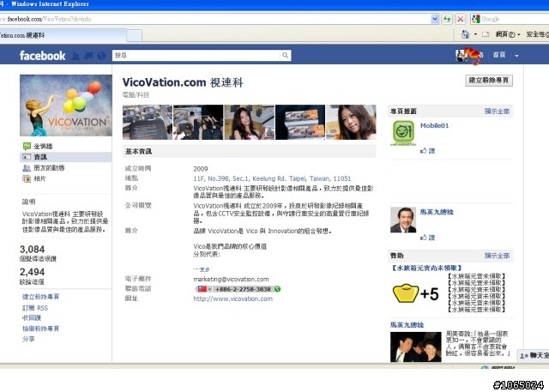Click the 基本資訊 section heading

pos(139,152)
